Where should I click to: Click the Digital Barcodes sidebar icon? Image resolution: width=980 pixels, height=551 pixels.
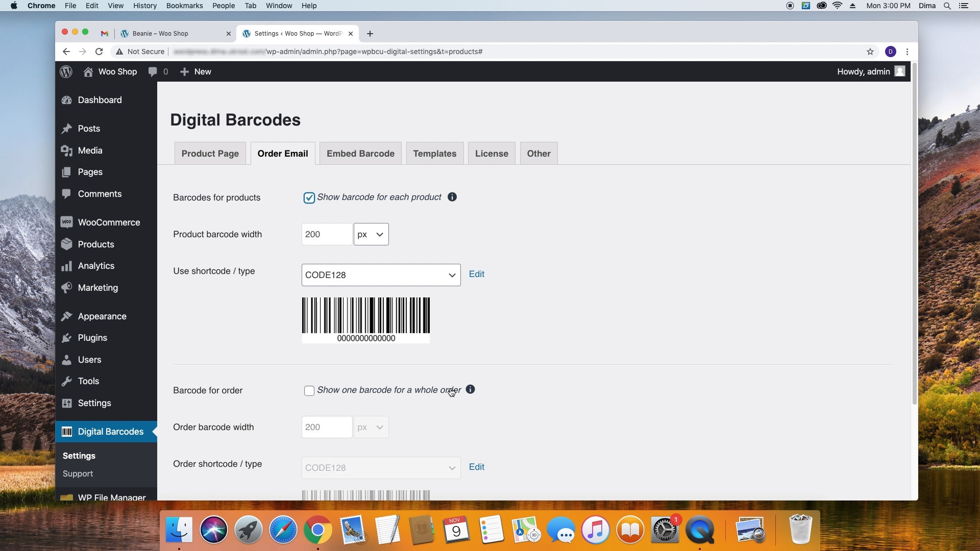(67, 431)
